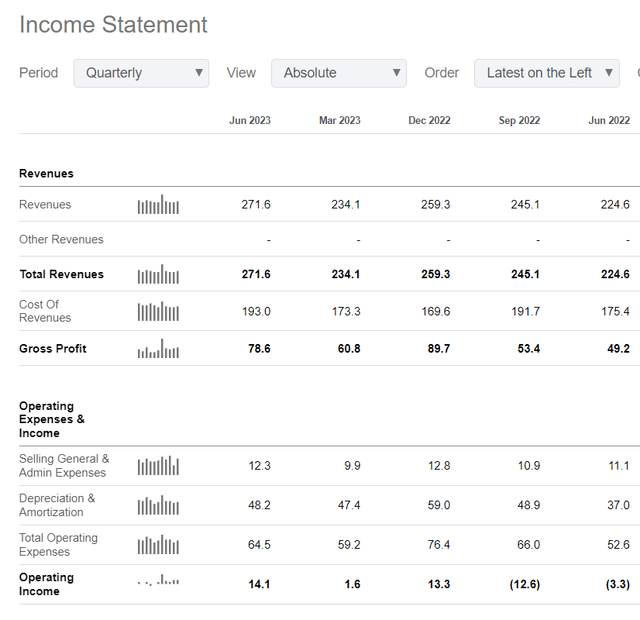Select the Cost Of Revenues row label

point(45,311)
